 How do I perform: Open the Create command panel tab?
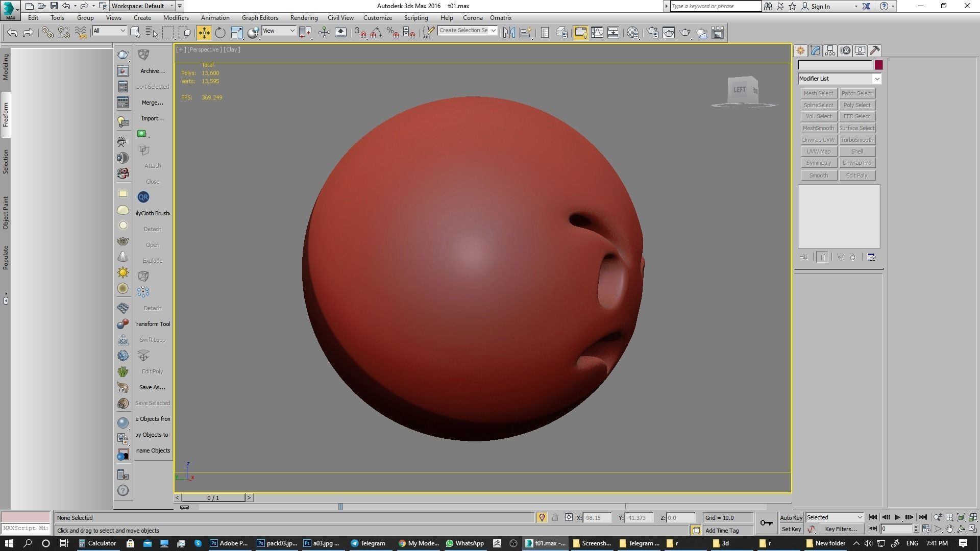coord(800,51)
